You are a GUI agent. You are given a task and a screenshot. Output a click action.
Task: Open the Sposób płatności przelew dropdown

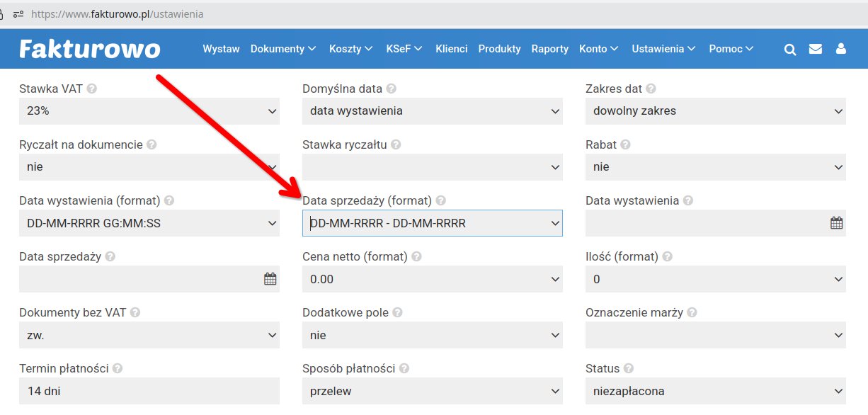click(x=433, y=391)
